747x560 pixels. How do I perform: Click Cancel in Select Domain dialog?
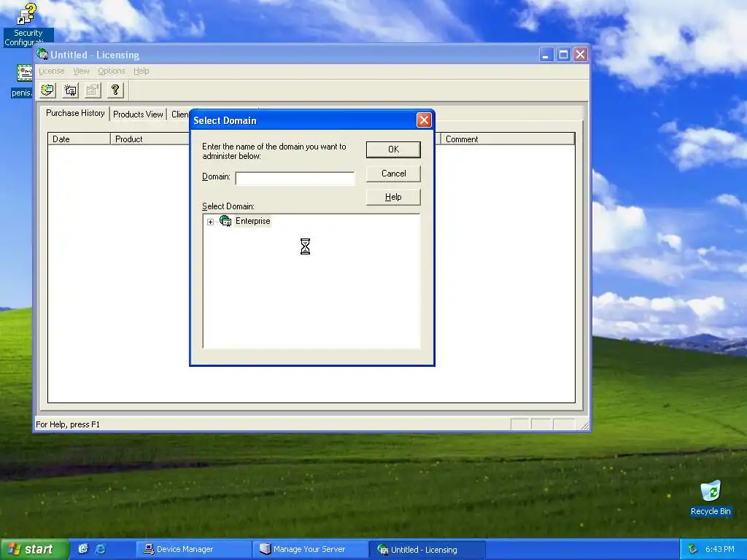click(393, 174)
